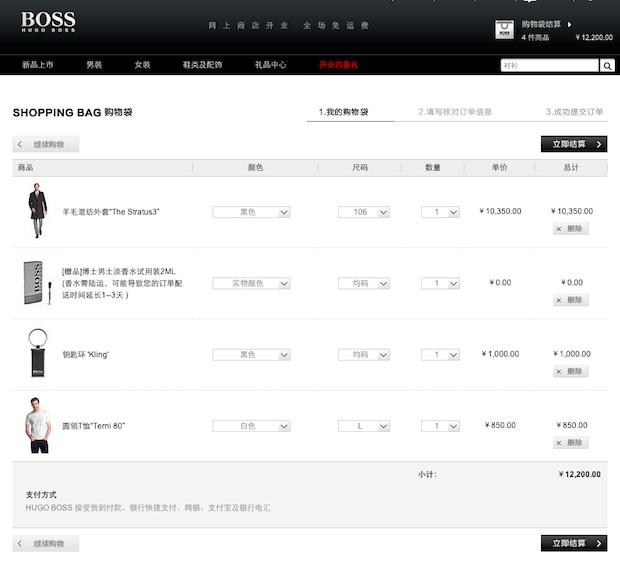Expand size dropdown showing 106
The image size is (620, 572).
(363, 212)
